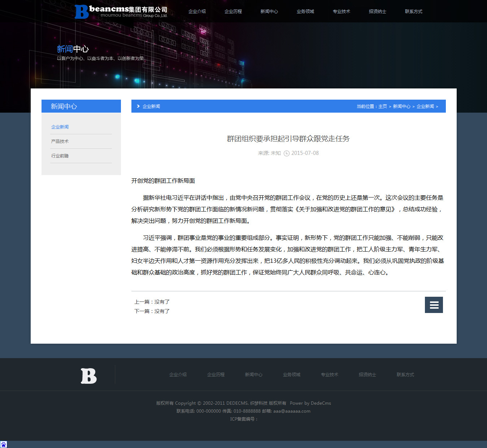Click 主页 in the breadcrumb
The height and width of the screenshot is (448, 487).
(x=383, y=106)
